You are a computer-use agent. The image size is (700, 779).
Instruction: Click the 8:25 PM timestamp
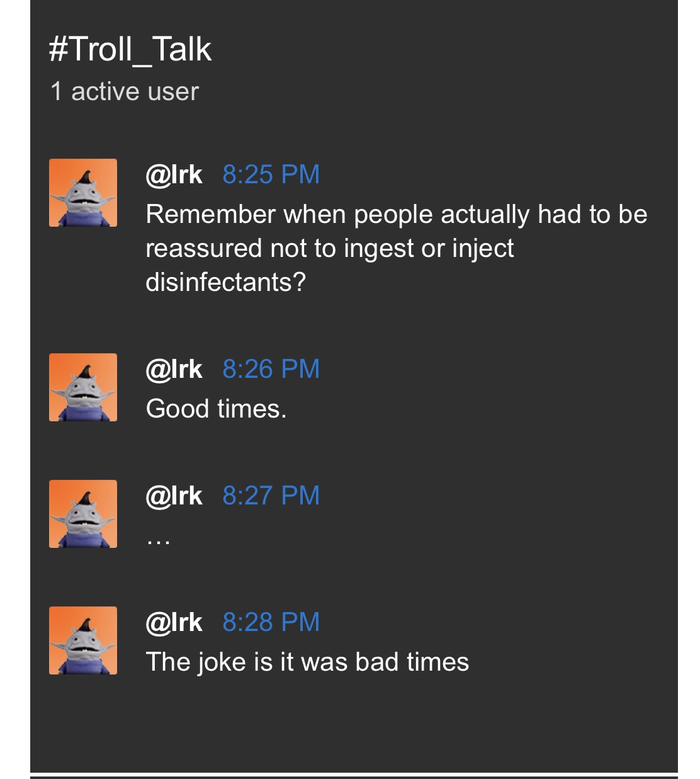[271, 175]
